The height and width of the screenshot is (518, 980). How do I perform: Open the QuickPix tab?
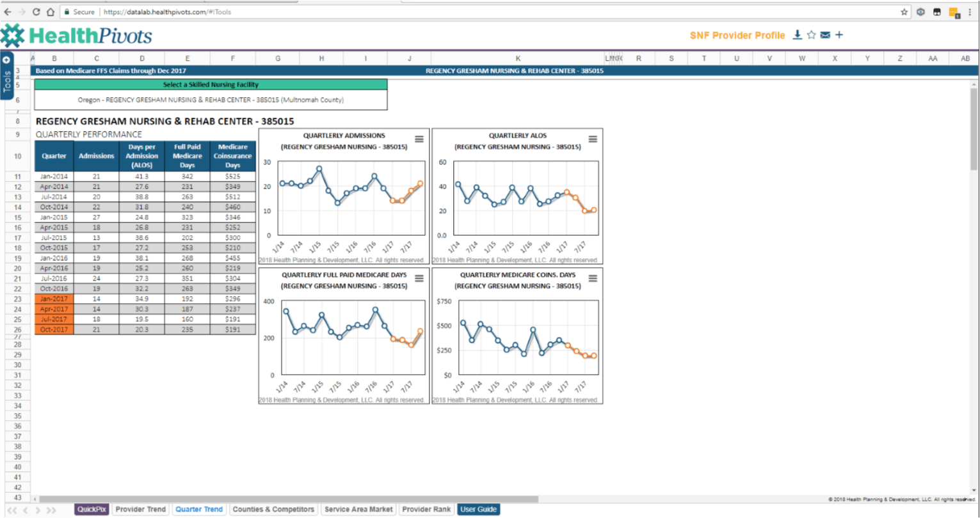click(92, 510)
